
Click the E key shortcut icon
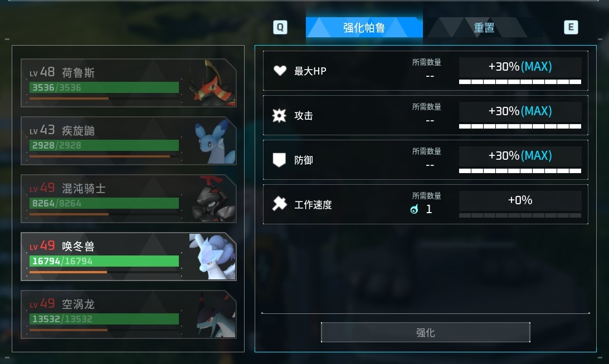571,27
